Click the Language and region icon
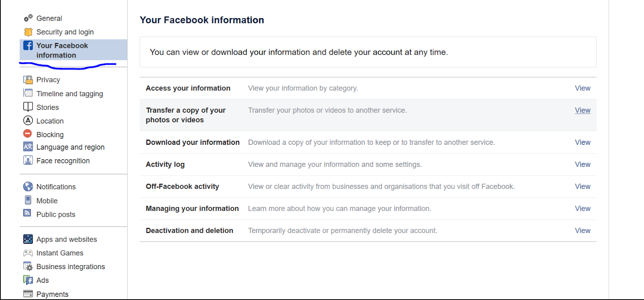The image size is (644, 300). click(28, 146)
